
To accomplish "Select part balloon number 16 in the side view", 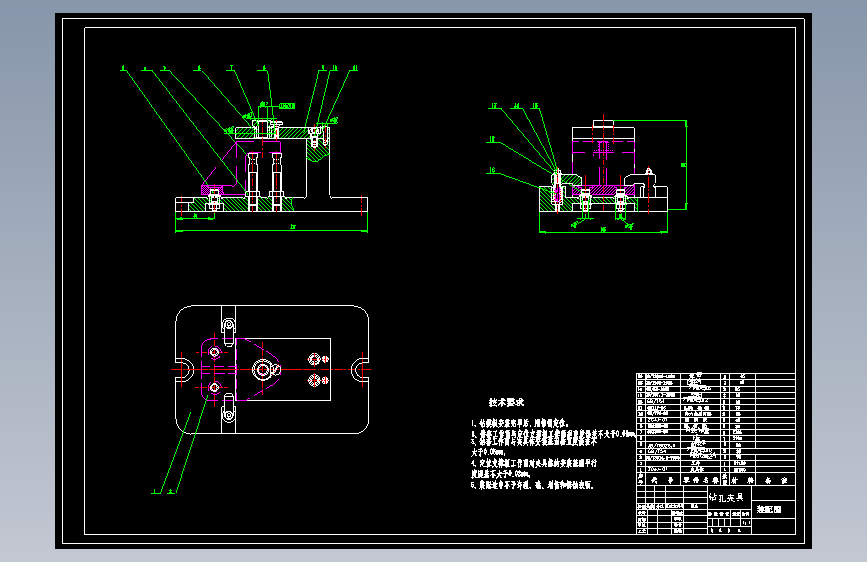I will (492, 170).
